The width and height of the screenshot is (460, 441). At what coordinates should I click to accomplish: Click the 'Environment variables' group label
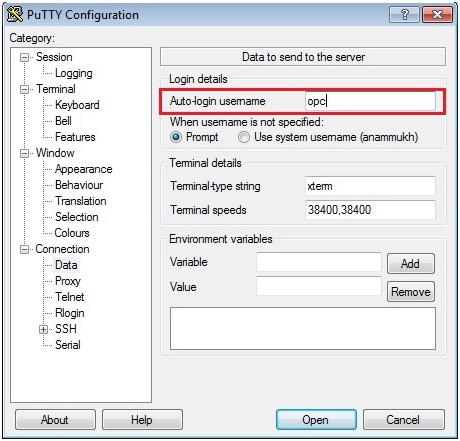click(221, 239)
